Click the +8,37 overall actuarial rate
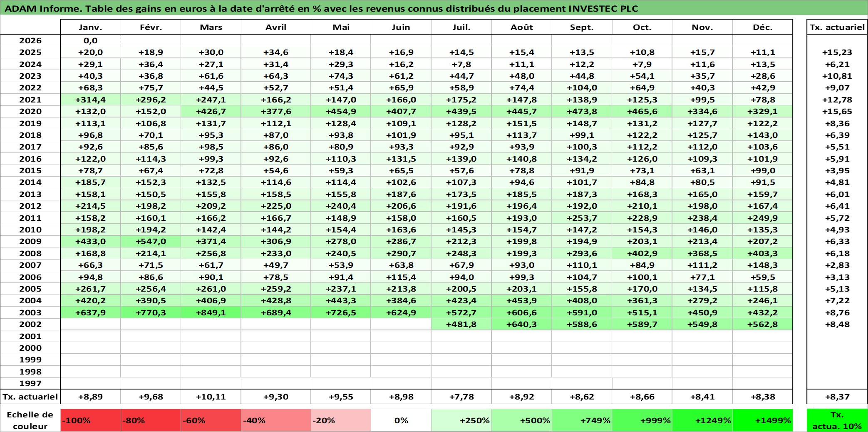The width and height of the screenshot is (868, 432). pos(837,397)
